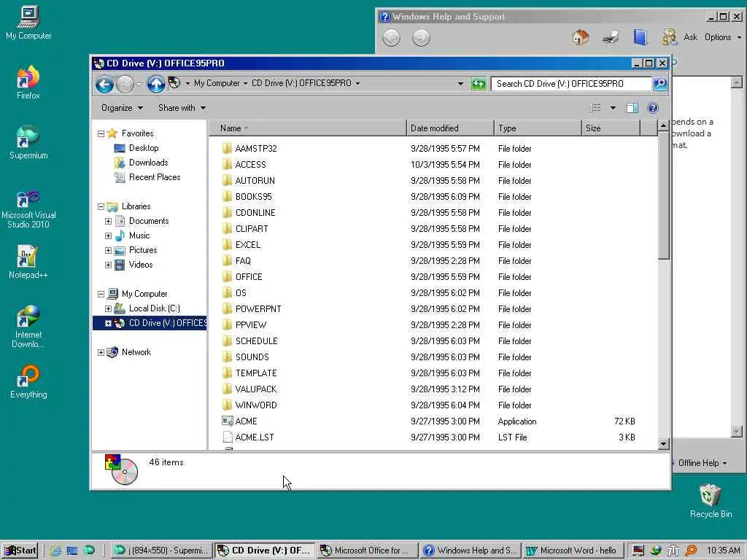The width and height of the screenshot is (747, 560).
Task: Open Internet Download desktop shortcut
Action: click(x=28, y=326)
